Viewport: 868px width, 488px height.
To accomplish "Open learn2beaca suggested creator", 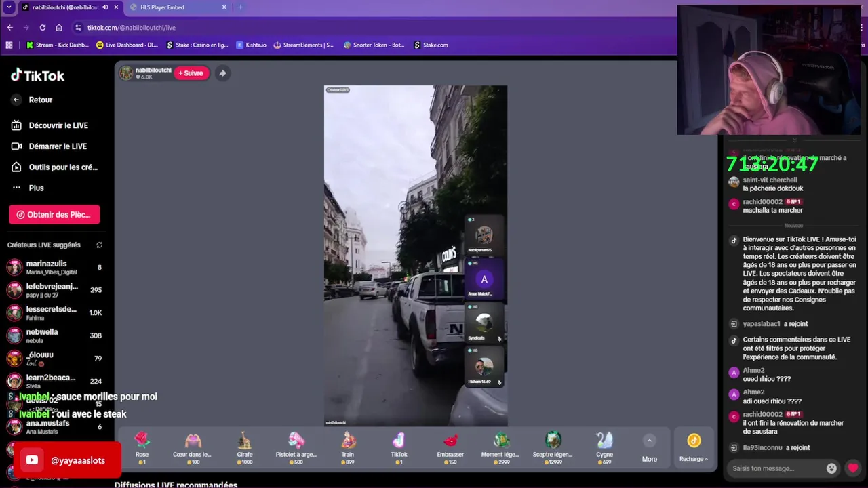I will 54,381.
